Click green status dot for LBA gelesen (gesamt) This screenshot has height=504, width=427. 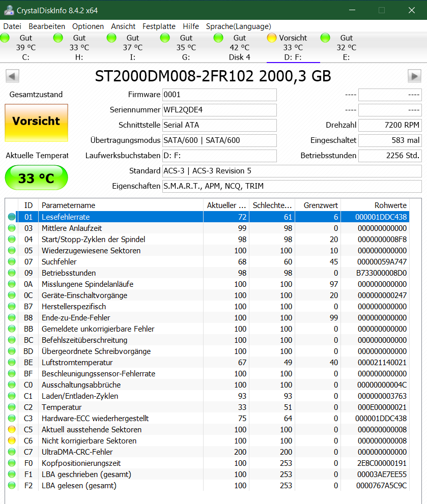point(12,485)
